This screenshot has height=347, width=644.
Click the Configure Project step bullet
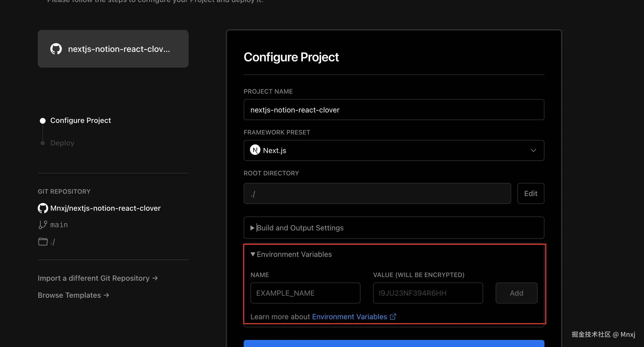pyautogui.click(x=43, y=121)
